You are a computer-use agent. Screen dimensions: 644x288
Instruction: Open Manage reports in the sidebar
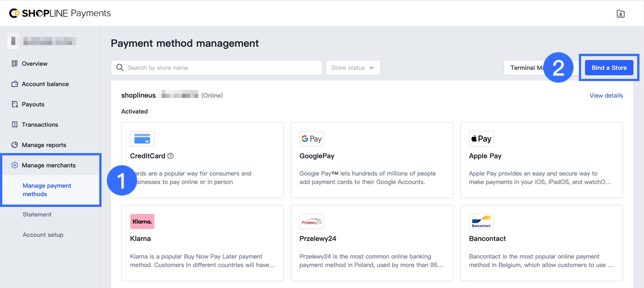pos(44,145)
